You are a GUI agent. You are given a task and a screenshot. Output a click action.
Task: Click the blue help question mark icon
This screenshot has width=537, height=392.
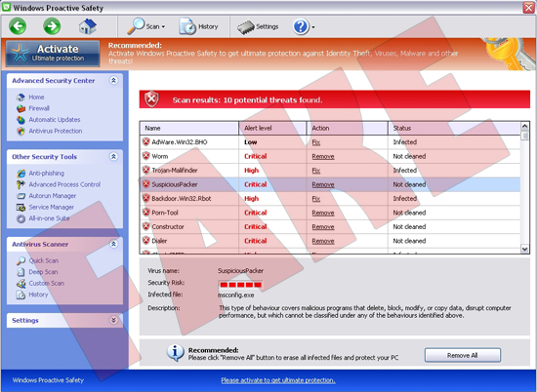(x=301, y=26)
